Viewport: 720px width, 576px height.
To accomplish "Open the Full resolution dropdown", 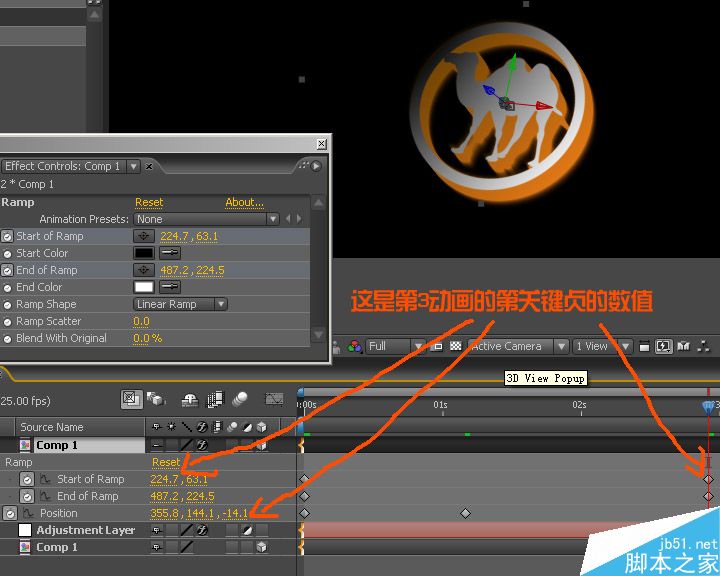I will click(396, 346).
